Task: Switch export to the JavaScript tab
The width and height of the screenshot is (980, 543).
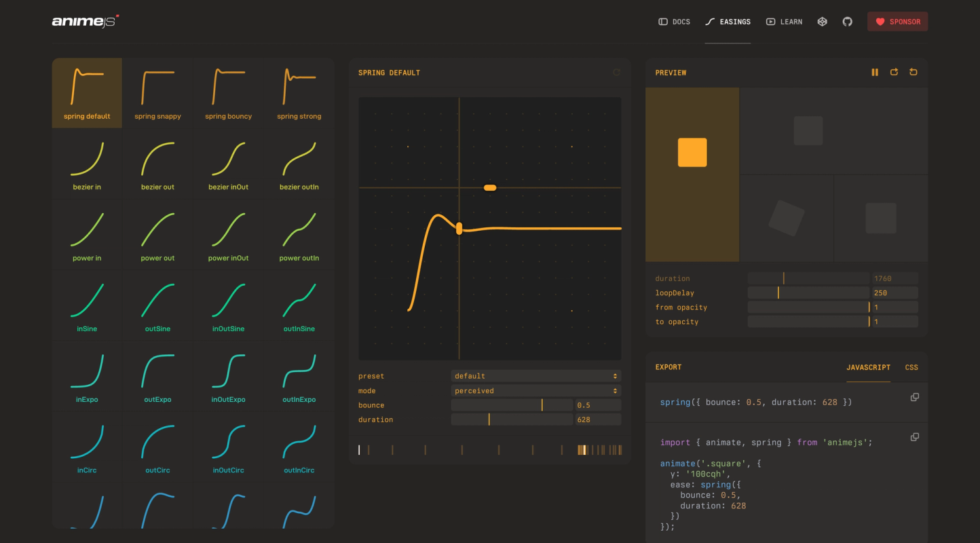Action: (x=868, y=367)
